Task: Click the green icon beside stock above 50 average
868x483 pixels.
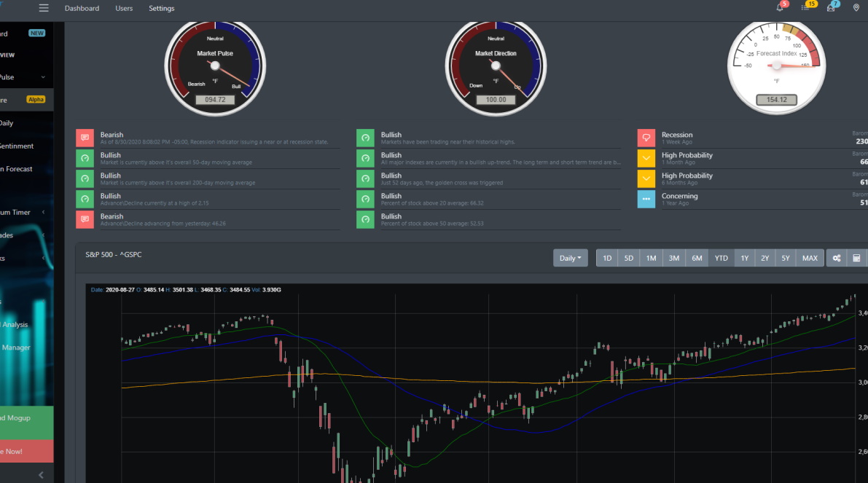Action: click(x=365, y=220)
